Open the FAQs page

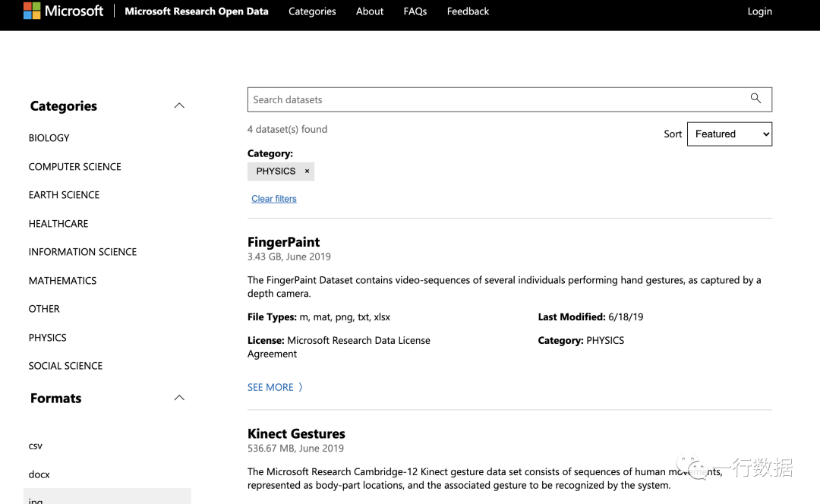(x=415, y=11)
